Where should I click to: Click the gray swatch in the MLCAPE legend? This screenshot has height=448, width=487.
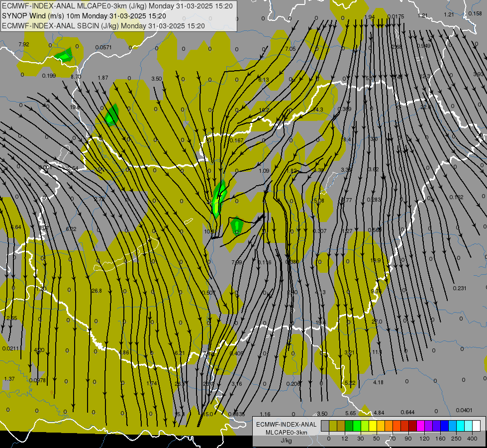pos(325,426)
